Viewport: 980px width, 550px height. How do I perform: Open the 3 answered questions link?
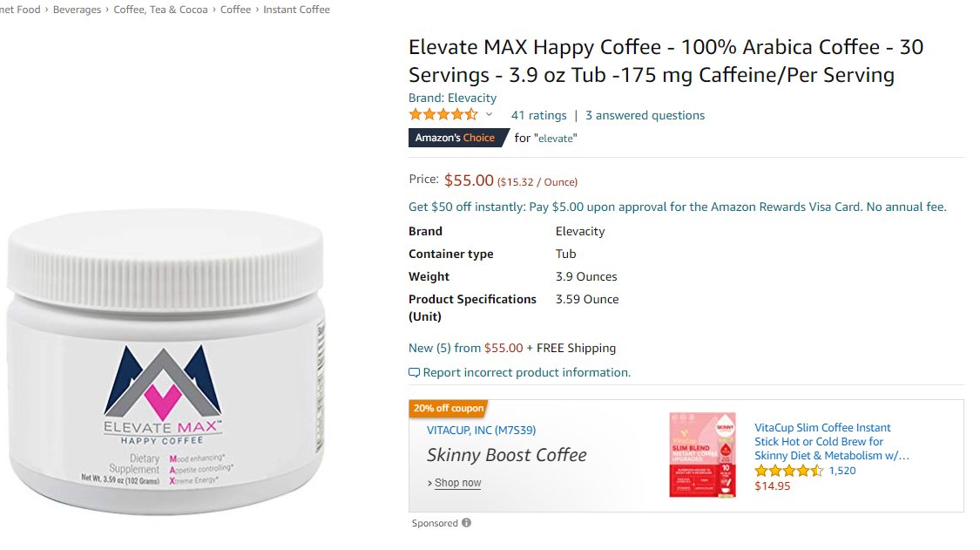point(645,115)
